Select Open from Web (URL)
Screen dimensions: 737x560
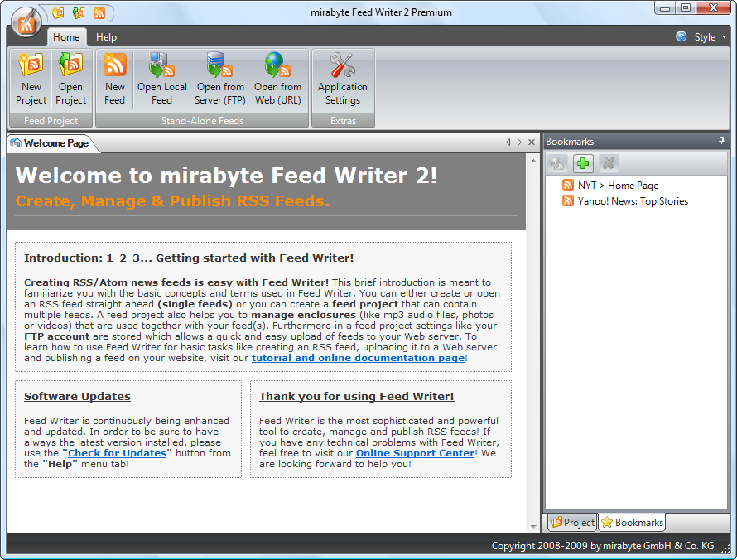pyautogui.click(x=277, y=79)
